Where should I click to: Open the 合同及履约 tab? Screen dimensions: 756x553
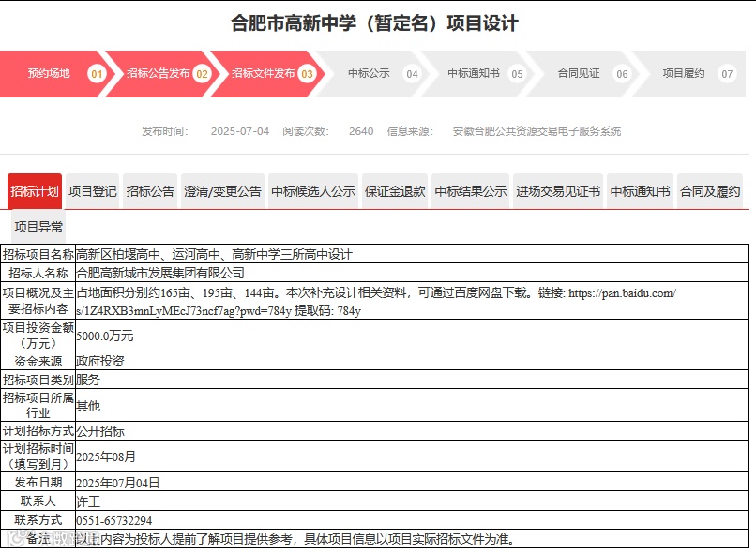[x=710, y=191]
